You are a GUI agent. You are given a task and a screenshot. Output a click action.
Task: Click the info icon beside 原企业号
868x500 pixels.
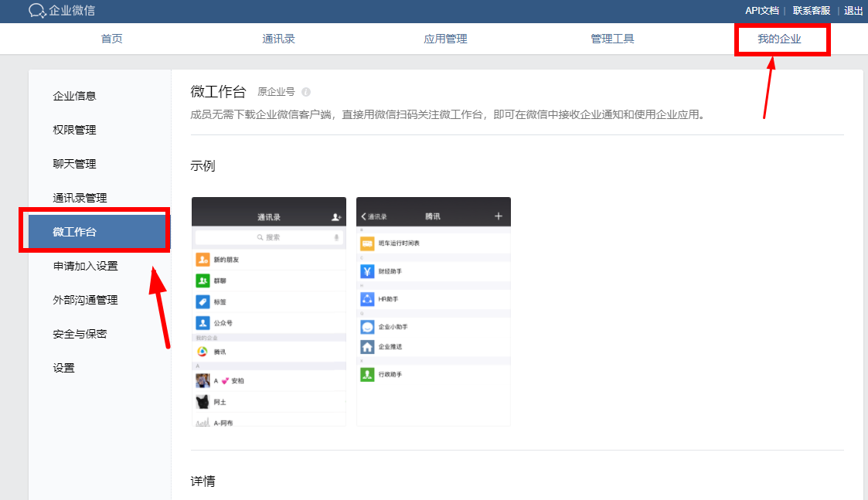click(x=305, y=92)
